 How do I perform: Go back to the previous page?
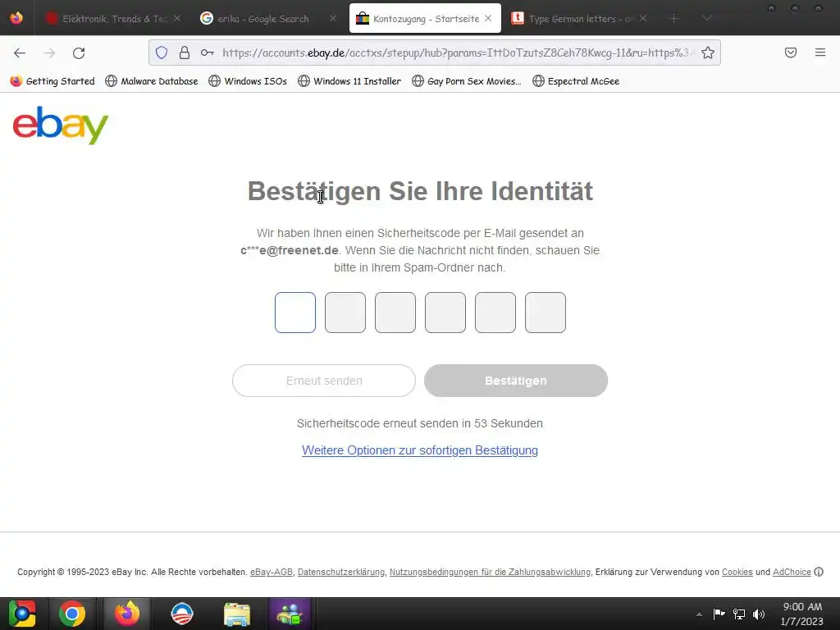point(20,52)
